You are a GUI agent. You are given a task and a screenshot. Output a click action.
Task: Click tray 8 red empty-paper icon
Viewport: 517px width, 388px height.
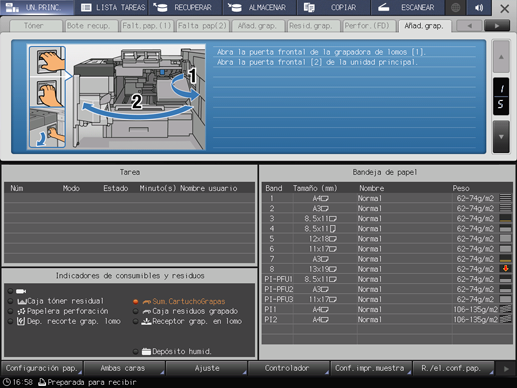[x=506, y=269]
